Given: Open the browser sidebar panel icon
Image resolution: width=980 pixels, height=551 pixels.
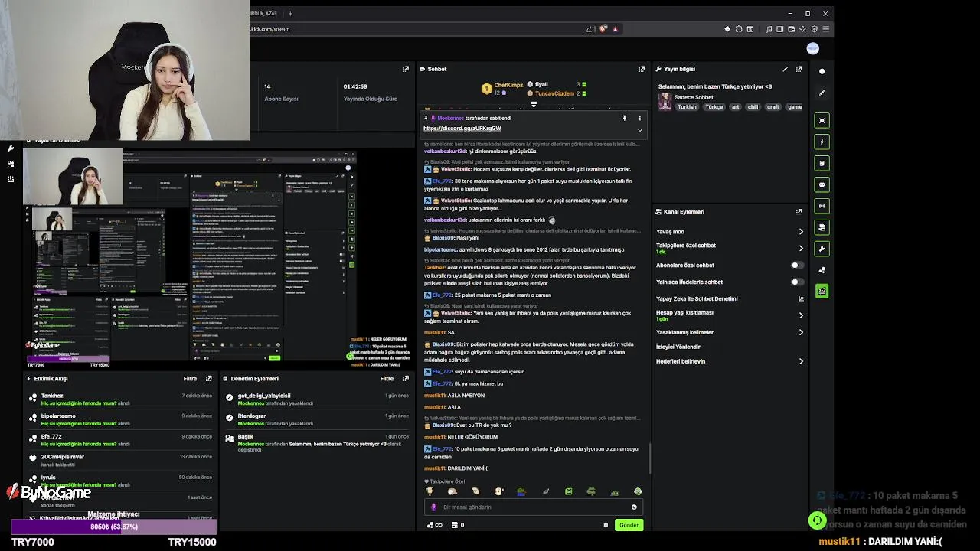Looking at the screenshot, I should [779, 29].
